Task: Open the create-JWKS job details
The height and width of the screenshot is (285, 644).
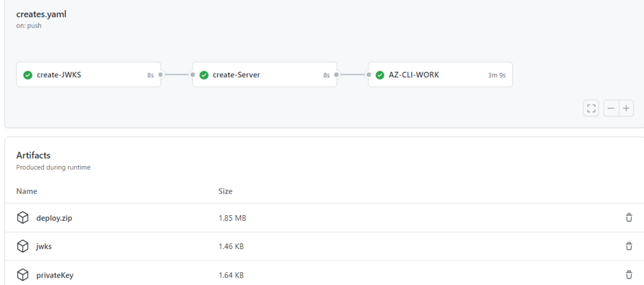Action: click(59, 75)
